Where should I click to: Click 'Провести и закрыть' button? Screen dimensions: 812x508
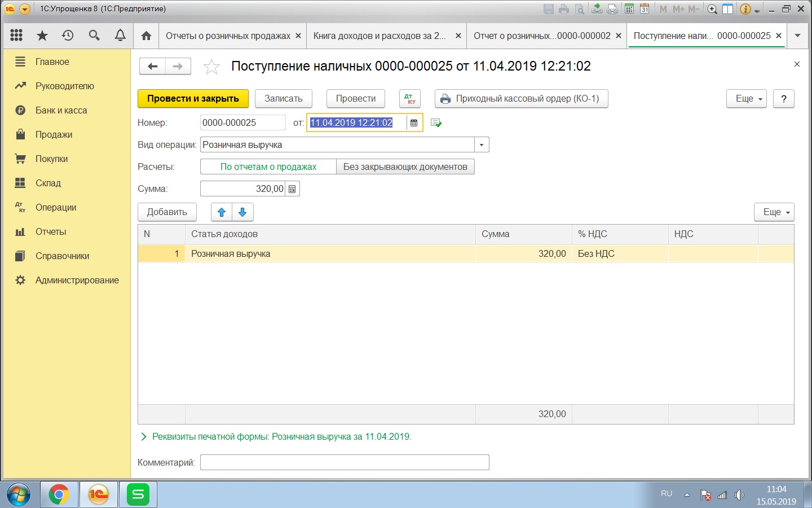click(x=193, y=99)
